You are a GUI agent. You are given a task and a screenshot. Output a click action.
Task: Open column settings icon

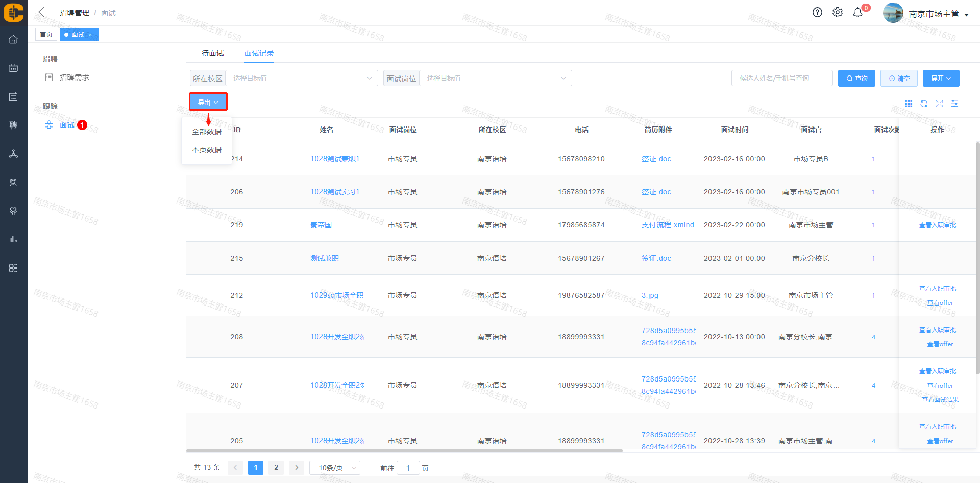click(x=954, y=104)
